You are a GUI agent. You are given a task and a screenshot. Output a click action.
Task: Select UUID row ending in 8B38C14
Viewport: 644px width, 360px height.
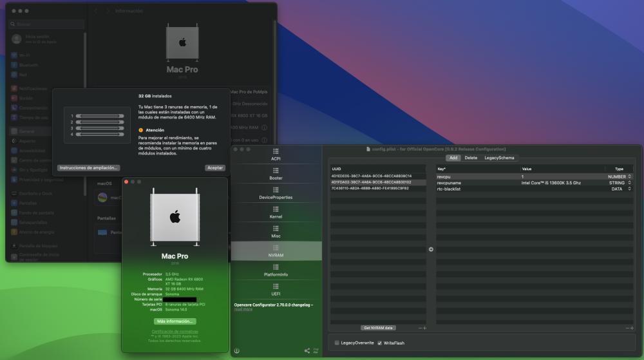tap(378, 176)
